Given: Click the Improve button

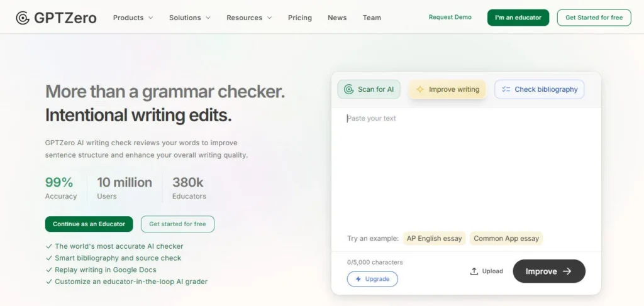Looking at the screenshot, I should point(549,271).
